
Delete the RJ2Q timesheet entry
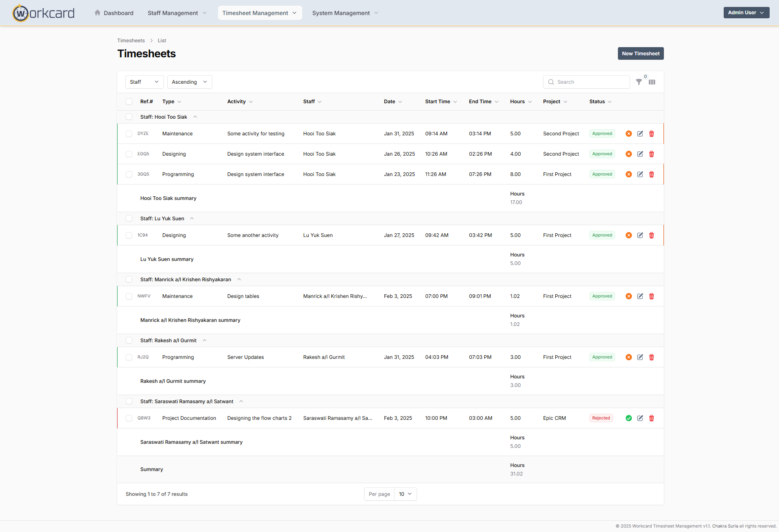click(x=651, y=357)
